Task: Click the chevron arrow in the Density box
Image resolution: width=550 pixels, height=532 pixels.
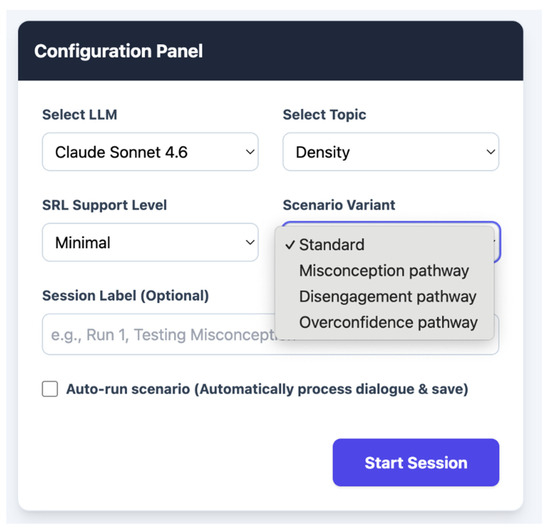Action: (x=491, y=152)
